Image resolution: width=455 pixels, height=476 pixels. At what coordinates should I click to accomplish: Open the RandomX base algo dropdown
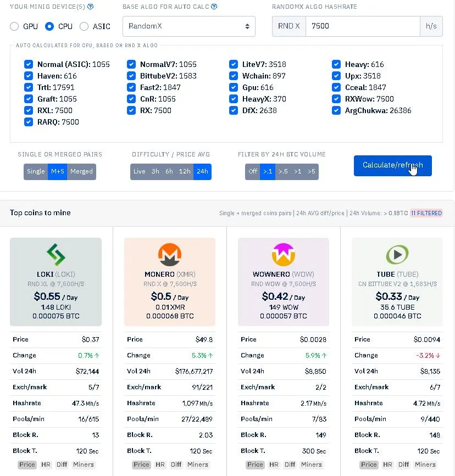pos(188,26)
